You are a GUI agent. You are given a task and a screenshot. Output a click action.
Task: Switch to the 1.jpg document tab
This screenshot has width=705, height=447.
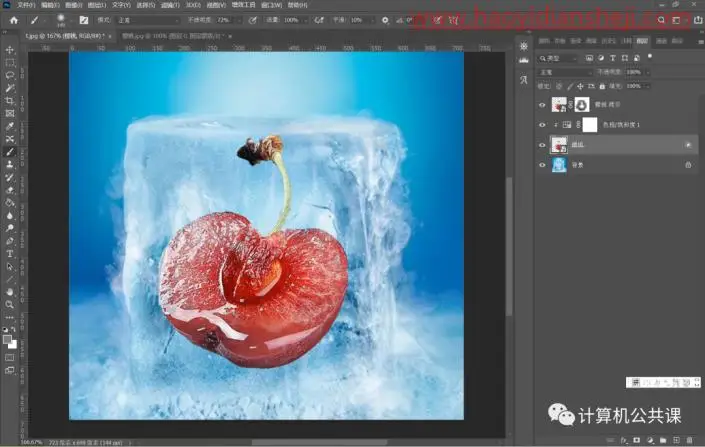tap(64, 36)
